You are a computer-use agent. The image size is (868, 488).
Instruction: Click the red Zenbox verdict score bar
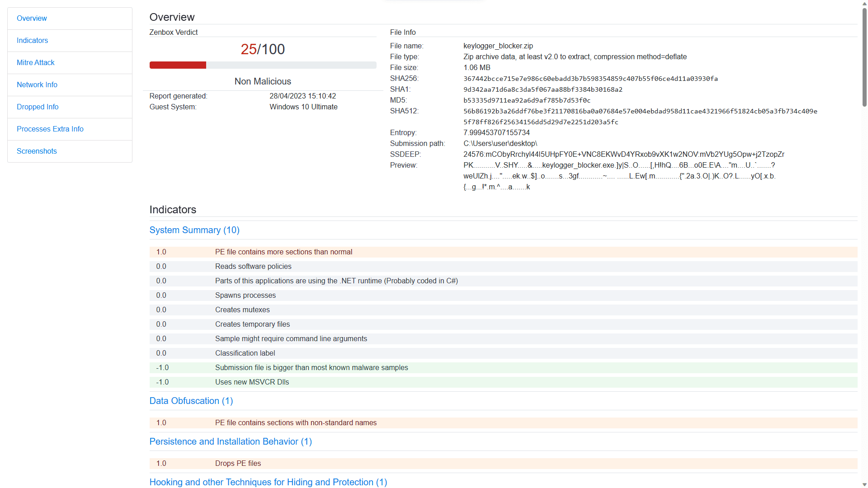point(178,65)
